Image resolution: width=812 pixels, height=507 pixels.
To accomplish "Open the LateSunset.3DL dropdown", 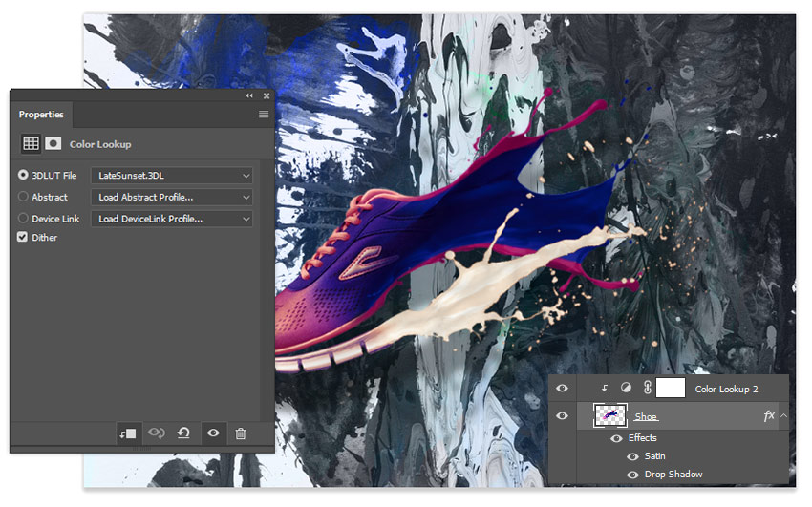I will coord(172,176).
